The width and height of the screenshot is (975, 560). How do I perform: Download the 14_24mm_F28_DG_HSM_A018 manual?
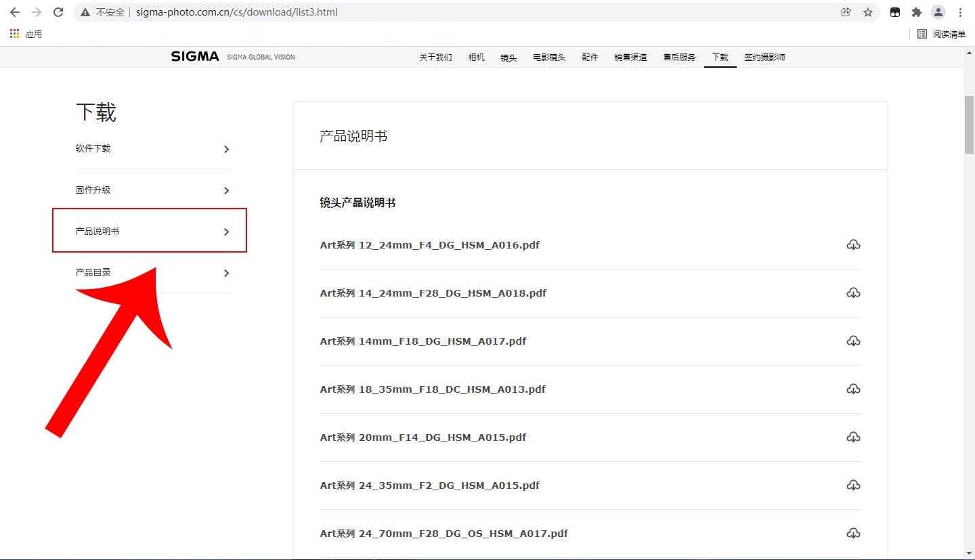853,293
